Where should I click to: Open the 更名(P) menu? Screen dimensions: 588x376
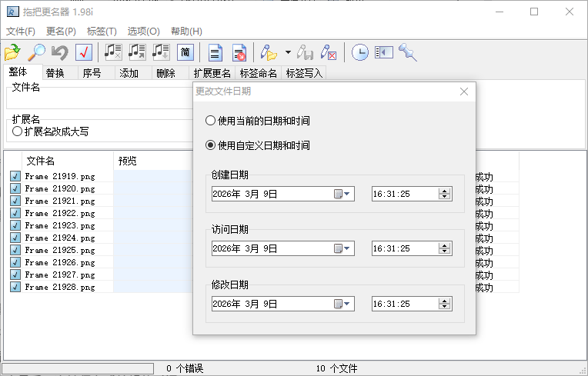coord(61,32)
